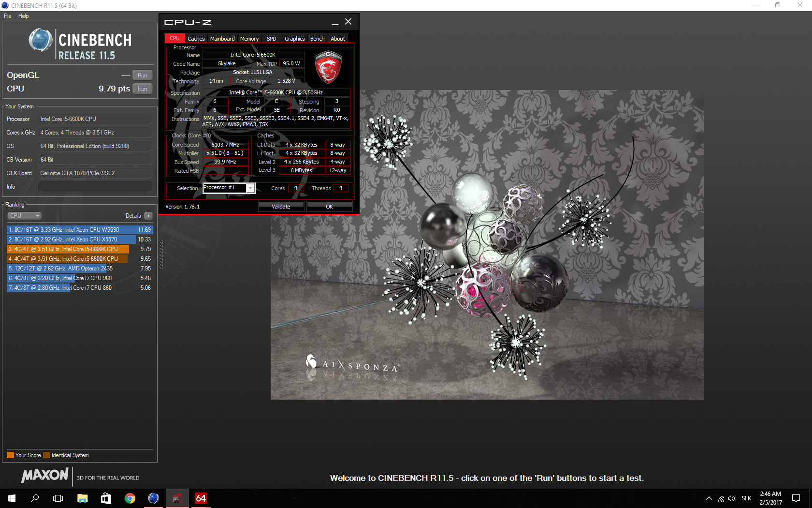Image resolution: width=812 pixels, height=508 pixels.
Task: Run the CPU benchmark test
Action: pos(143,89)
